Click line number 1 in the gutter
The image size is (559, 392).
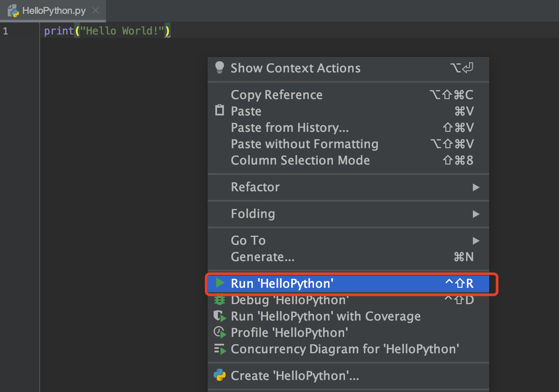tap(5, 31)
